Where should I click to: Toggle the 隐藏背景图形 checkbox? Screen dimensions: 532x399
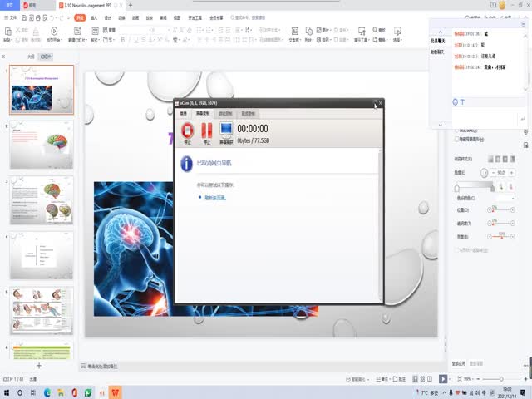456,140
